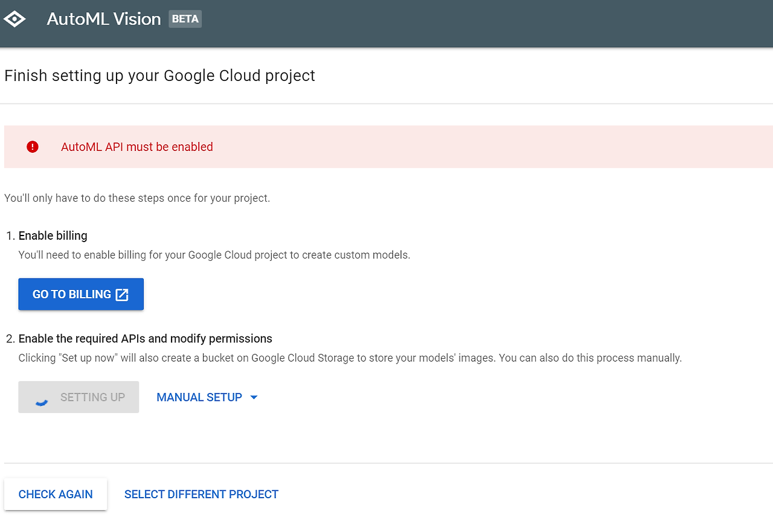Click the billing description text under step 1
Image resolution: width=773 pixels, height=532 pixels.
coord(214,255)
